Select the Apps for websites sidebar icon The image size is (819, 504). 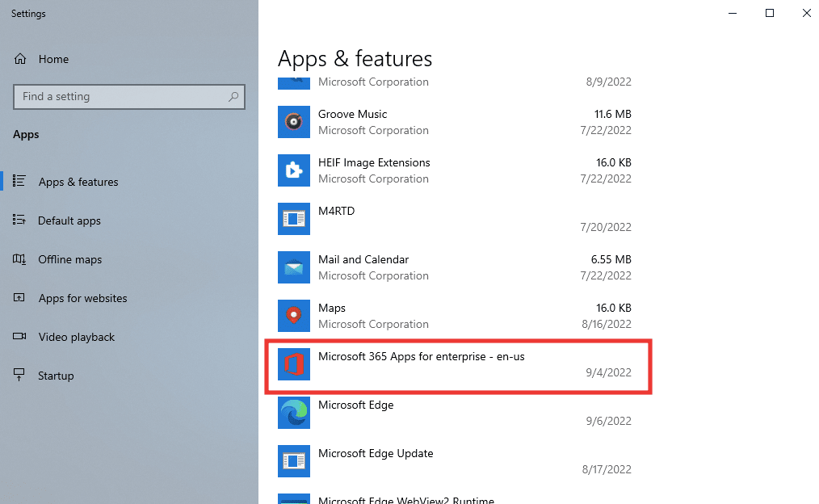coord(19,298)
